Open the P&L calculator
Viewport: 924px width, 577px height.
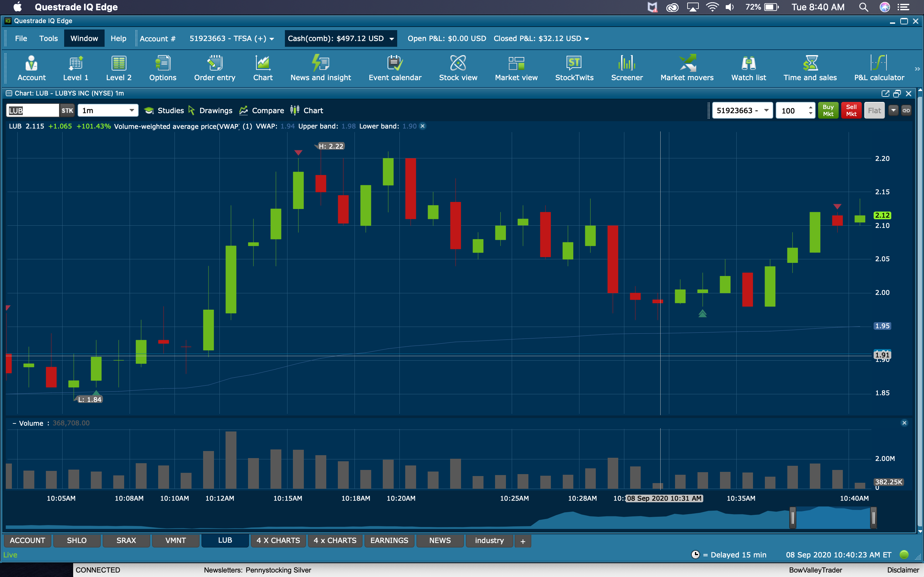(x=879, y=68)
